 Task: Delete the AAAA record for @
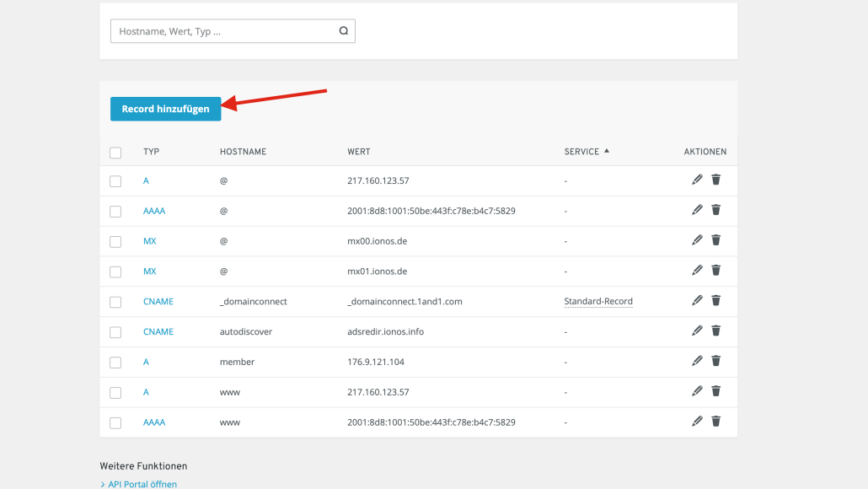click(x=715, y=210)
